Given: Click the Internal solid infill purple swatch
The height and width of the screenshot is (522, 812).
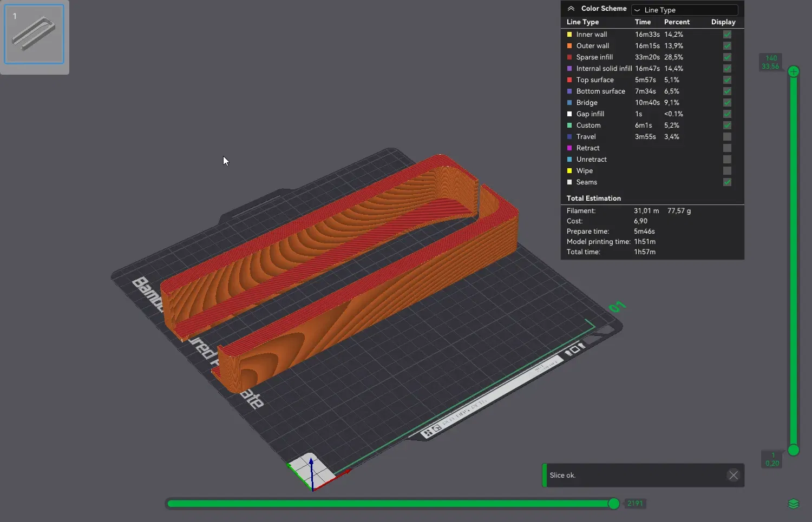Looking at the screenshot, I should click(x=569, y=68).
